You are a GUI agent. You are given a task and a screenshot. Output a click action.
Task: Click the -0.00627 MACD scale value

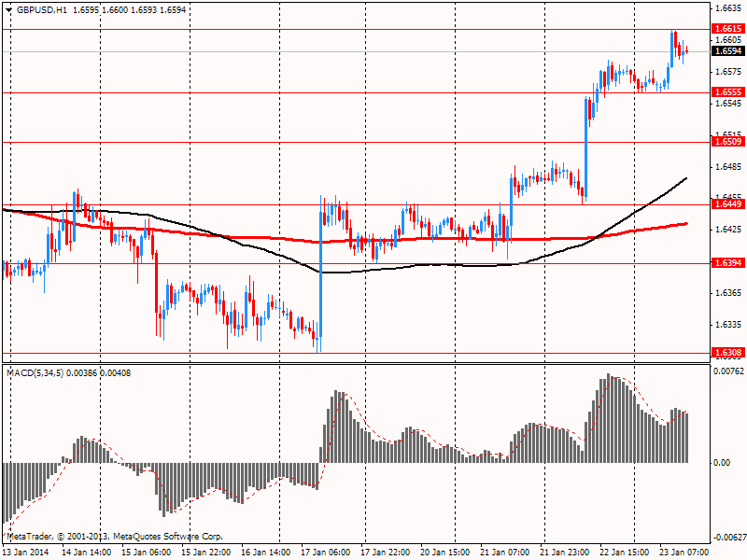(x=728, y=537)
